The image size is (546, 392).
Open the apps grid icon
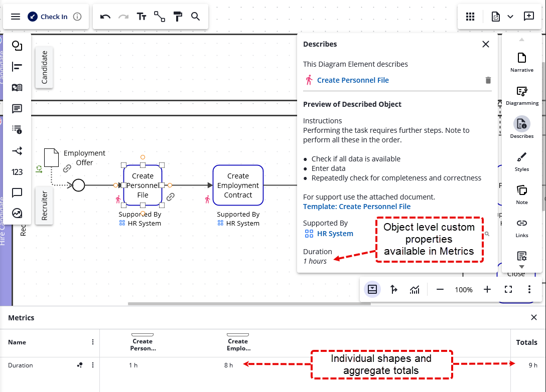tap(470, 17)
